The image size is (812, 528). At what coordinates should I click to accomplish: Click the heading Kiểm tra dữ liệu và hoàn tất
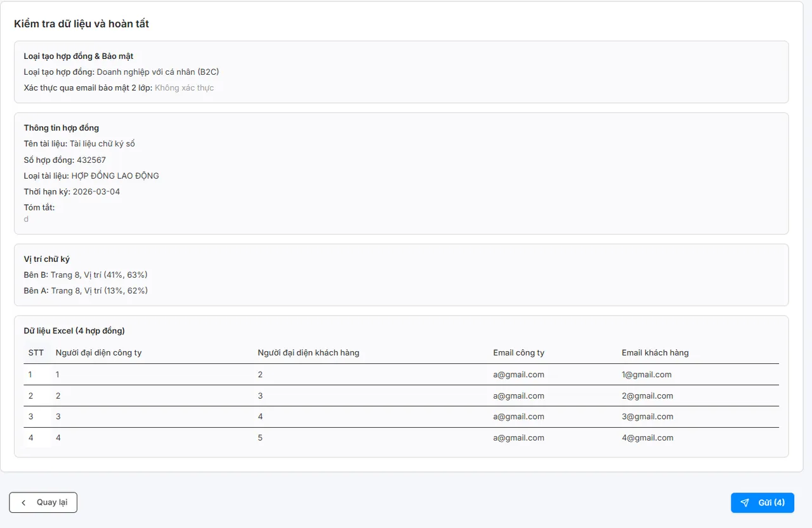(x=81, y=24)
